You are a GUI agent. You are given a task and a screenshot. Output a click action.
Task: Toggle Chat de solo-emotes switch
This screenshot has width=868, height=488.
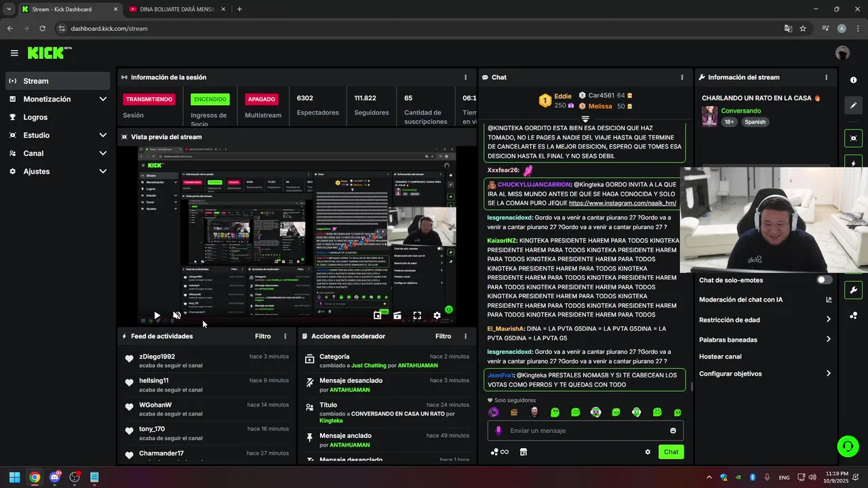click(x=824, y=280)
